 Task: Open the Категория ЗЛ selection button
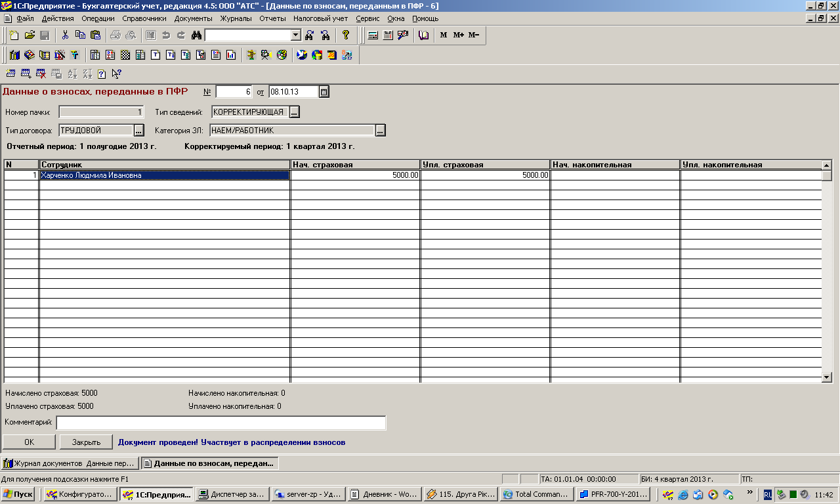click(380, 131)
